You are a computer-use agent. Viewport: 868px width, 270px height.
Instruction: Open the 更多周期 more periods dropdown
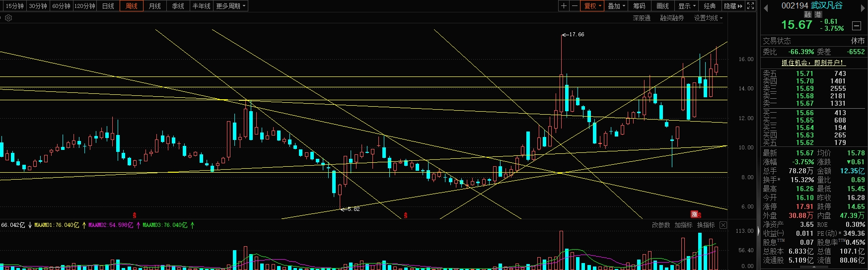click(230, 6)
